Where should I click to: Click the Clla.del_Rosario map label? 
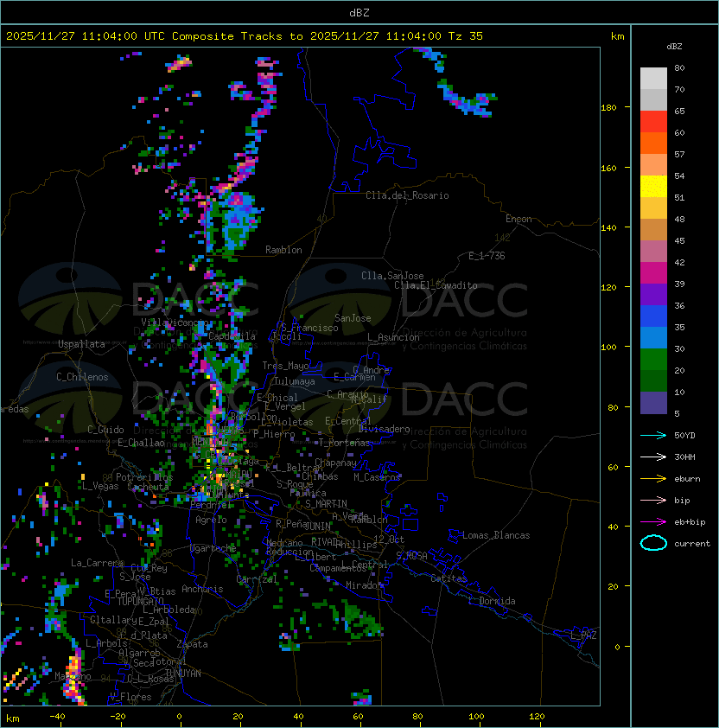coord(407,195)
